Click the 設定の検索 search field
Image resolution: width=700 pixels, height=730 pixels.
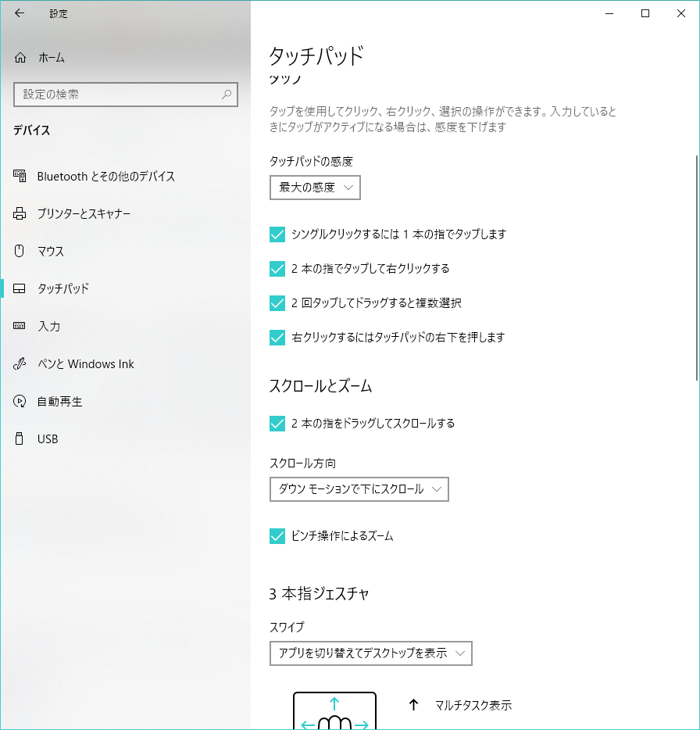point(126,95)
